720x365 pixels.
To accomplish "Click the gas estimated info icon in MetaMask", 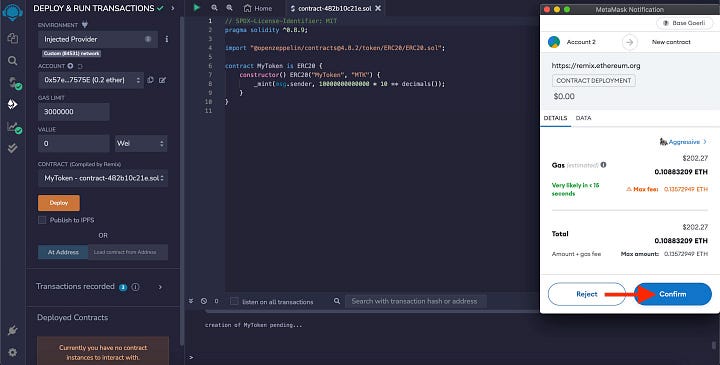I will click(x=603, y=165).
